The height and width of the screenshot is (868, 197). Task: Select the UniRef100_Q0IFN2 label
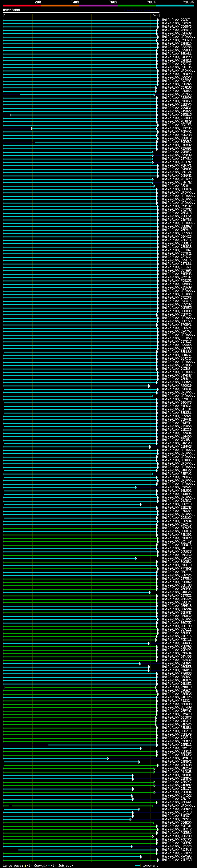pos(176,162)
